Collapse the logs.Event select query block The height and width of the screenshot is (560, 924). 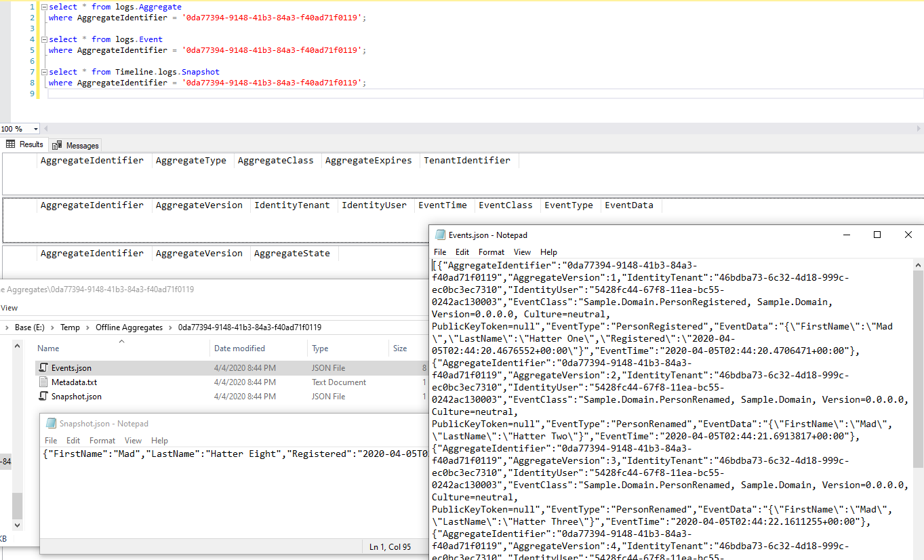[44, 39]
